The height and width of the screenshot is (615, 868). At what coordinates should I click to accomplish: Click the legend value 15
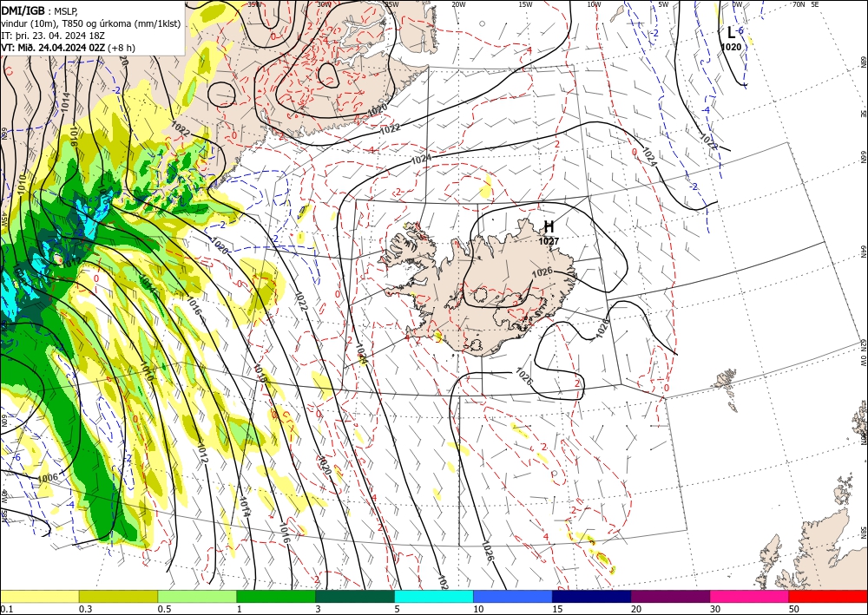(557, 609)
